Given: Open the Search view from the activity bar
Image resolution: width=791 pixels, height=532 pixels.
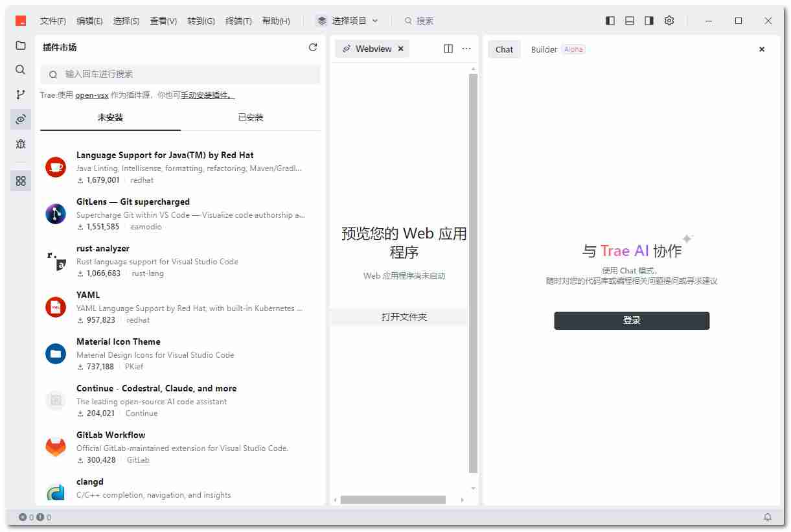Looking at the screenshot, I should 20,69.
